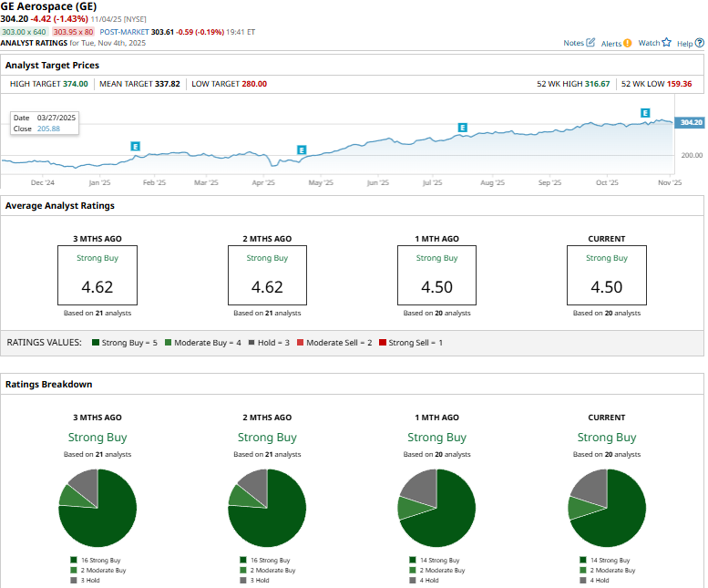Screen dimensions: 708x588
Task: Click the Strong Sell = 1 red swatch
Action: tap(384, 343)
